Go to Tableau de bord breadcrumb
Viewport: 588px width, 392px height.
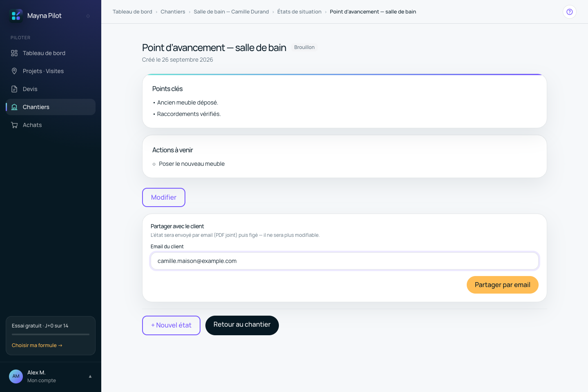(132, 12)
